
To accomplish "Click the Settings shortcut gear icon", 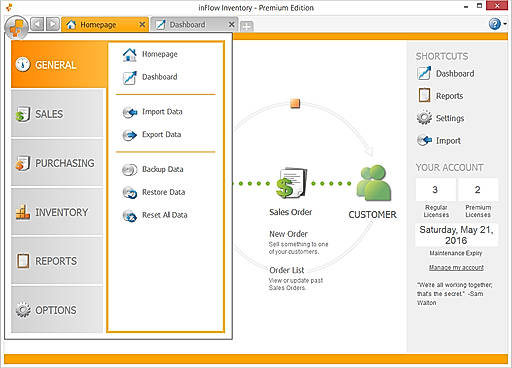I will [424, 118].
